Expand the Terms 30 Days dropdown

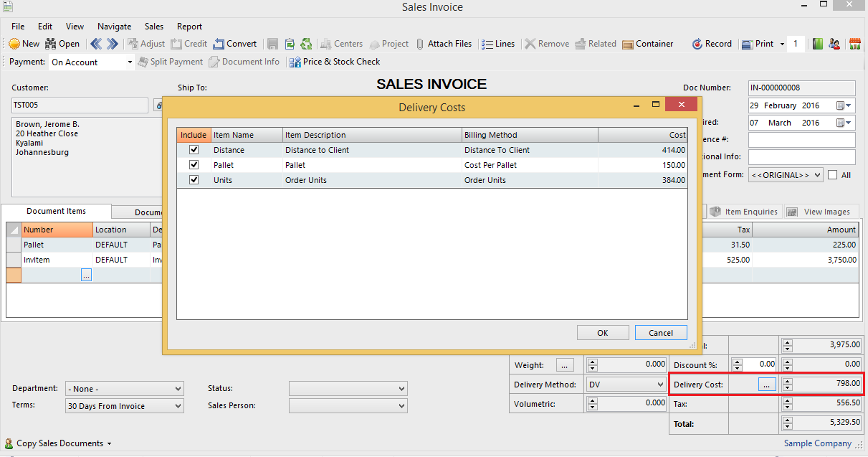178,406
